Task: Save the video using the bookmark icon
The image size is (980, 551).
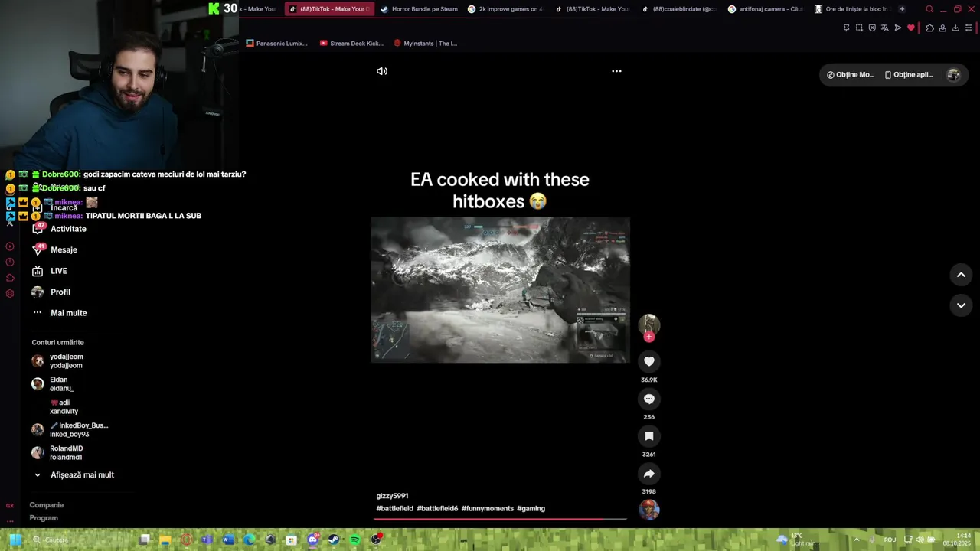Action: [648, 436]
